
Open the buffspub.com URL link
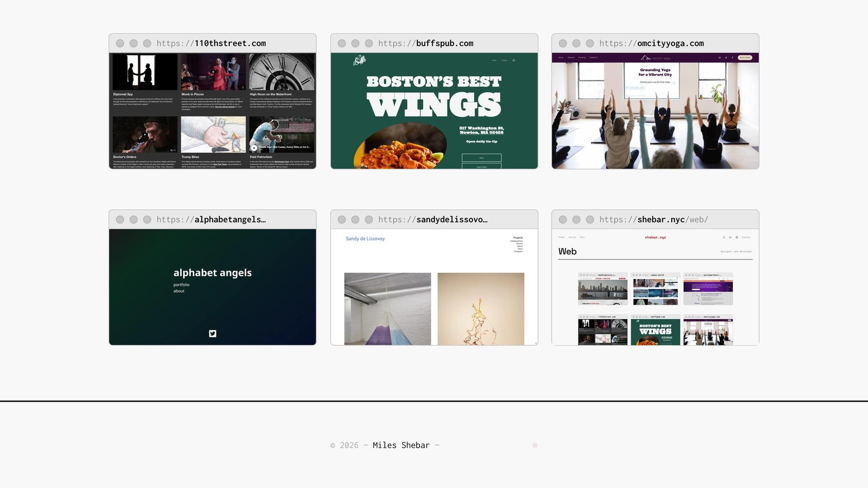click(x=426, y=43)
